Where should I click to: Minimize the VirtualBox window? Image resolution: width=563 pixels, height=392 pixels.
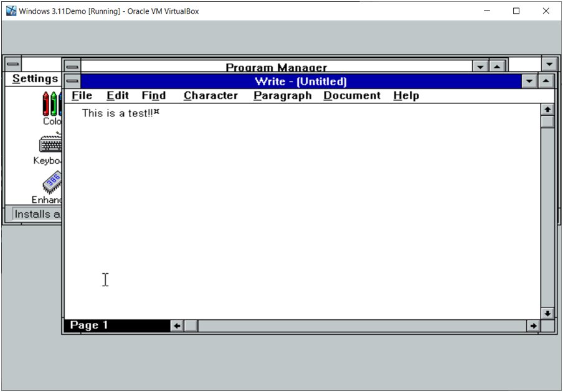487,11
